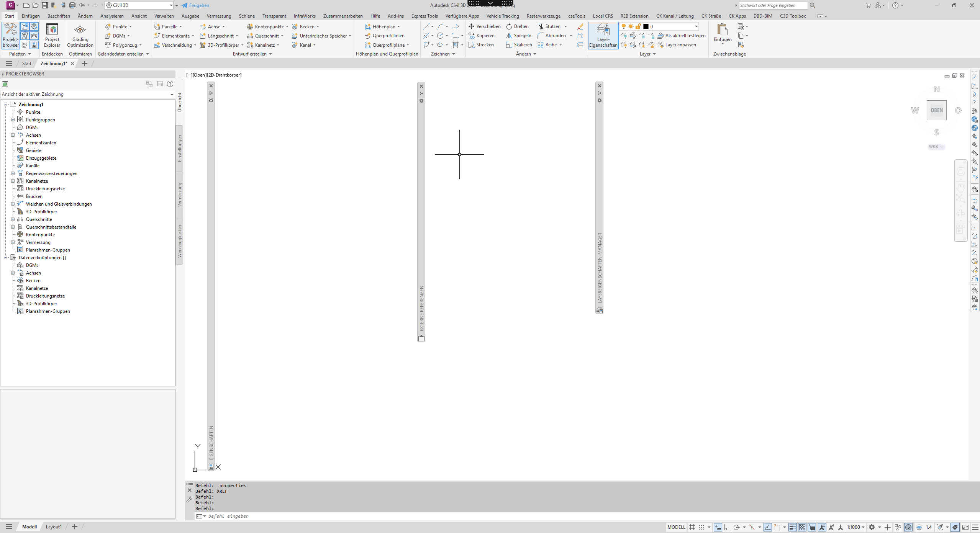This screenshot has height=533, width=980.
Task: Expand the Punktgruppen tree node
Action: 13,120
